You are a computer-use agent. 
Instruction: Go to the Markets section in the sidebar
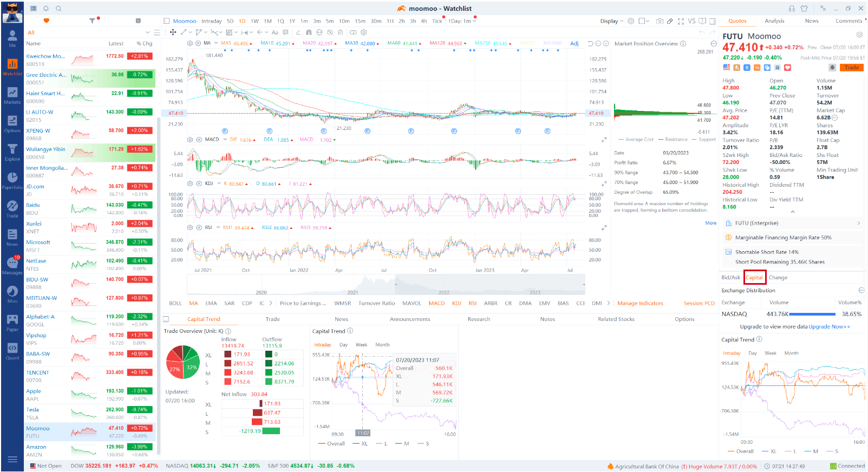12,95
